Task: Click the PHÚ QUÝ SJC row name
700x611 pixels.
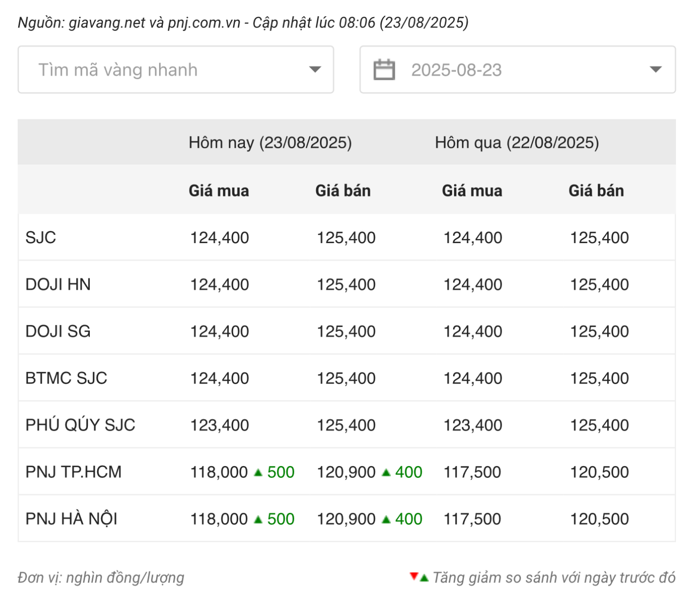Action: (x=80, y=425)
